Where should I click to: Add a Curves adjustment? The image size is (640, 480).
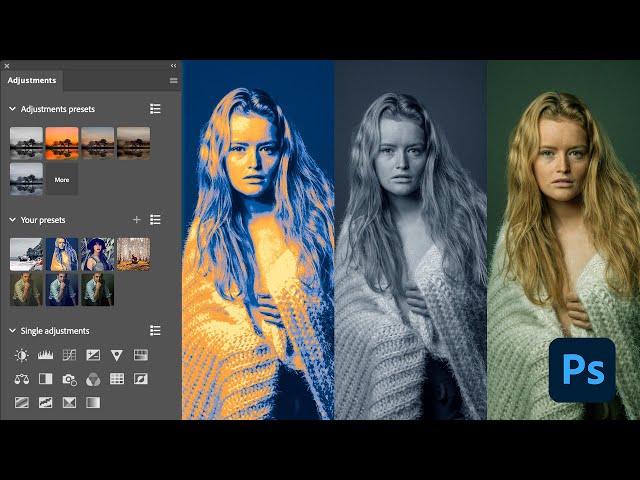69,355
